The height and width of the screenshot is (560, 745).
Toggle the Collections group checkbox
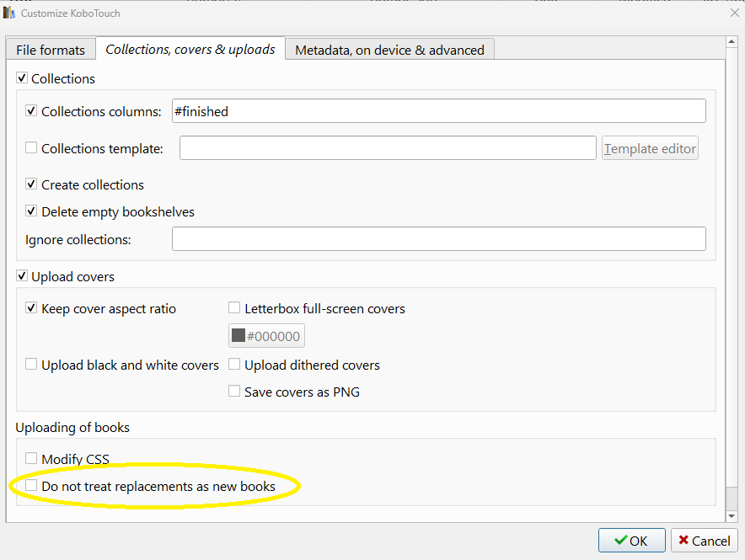point(22,77)
